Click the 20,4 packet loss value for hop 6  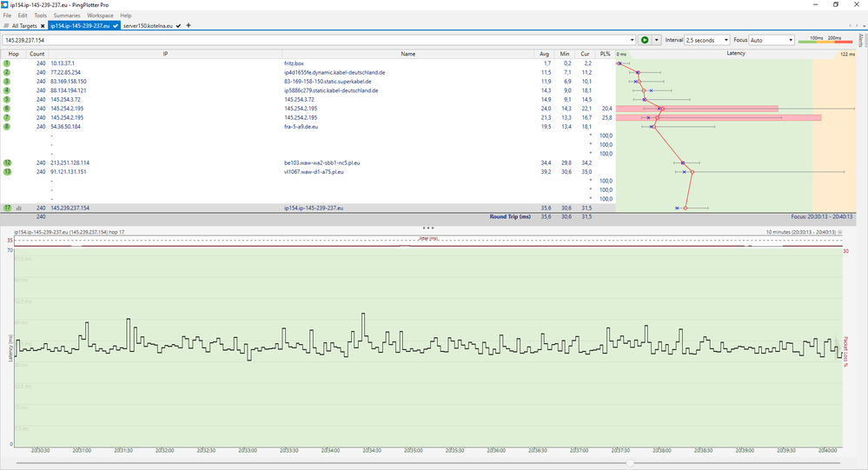pos(606,109)
